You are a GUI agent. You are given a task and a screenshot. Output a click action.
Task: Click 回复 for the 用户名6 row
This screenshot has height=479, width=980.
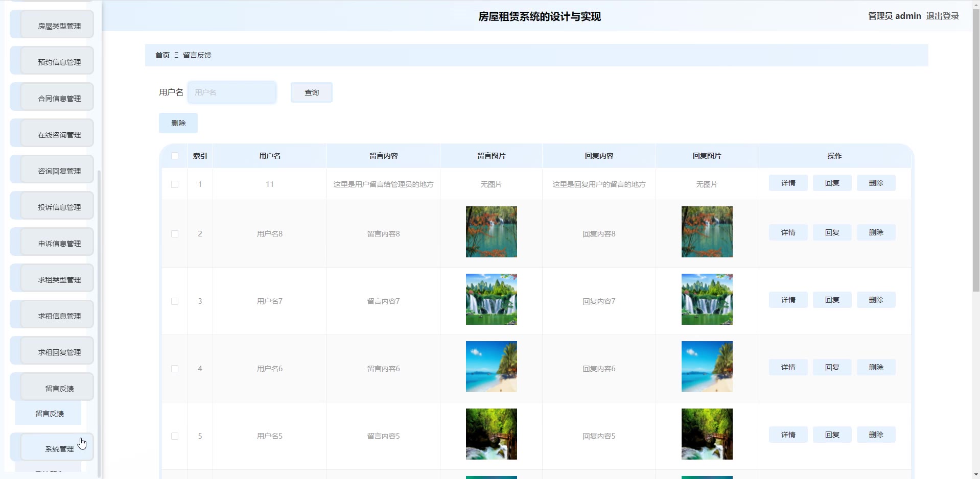point(832,367)
